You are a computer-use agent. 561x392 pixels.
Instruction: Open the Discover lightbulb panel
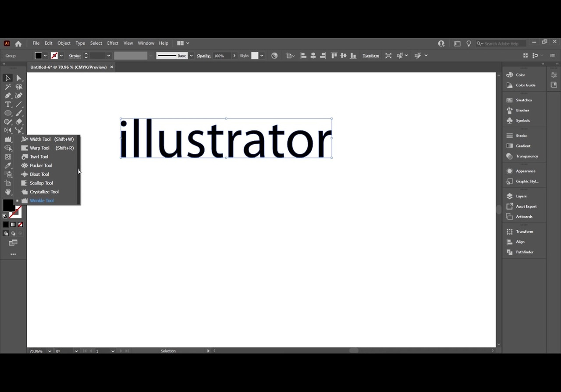point(469,43)
